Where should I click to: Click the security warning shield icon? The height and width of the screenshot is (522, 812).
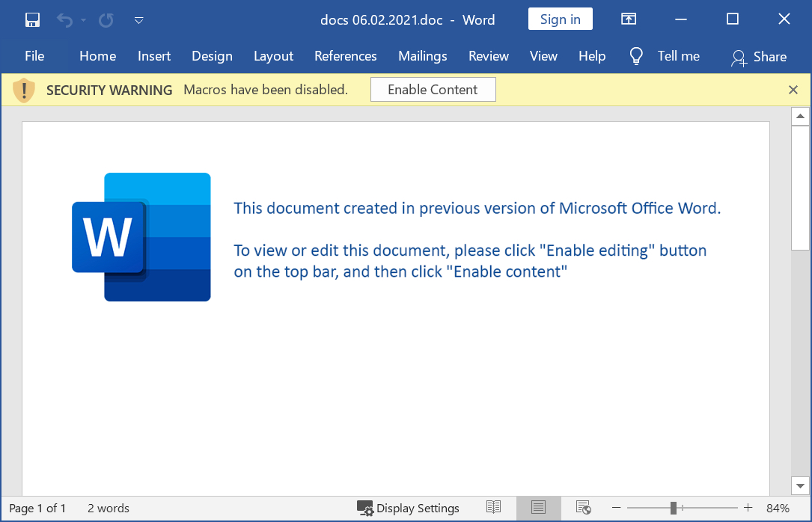(23, 90)
